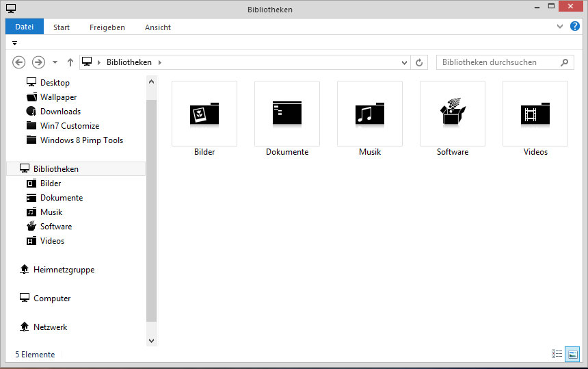The image size is (588, 369).
Task: Click the breadcrumb arrow before Bibliotheken
Action: pos(99,62)
